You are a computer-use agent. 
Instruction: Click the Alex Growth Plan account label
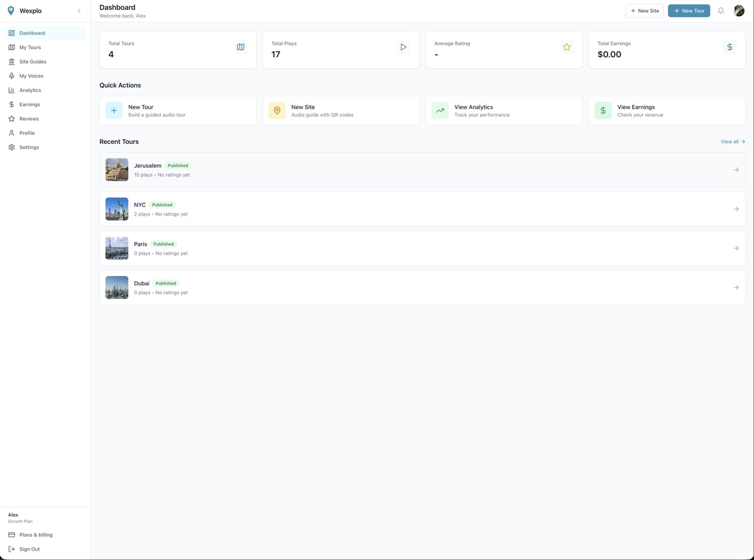tap(20, 518)
